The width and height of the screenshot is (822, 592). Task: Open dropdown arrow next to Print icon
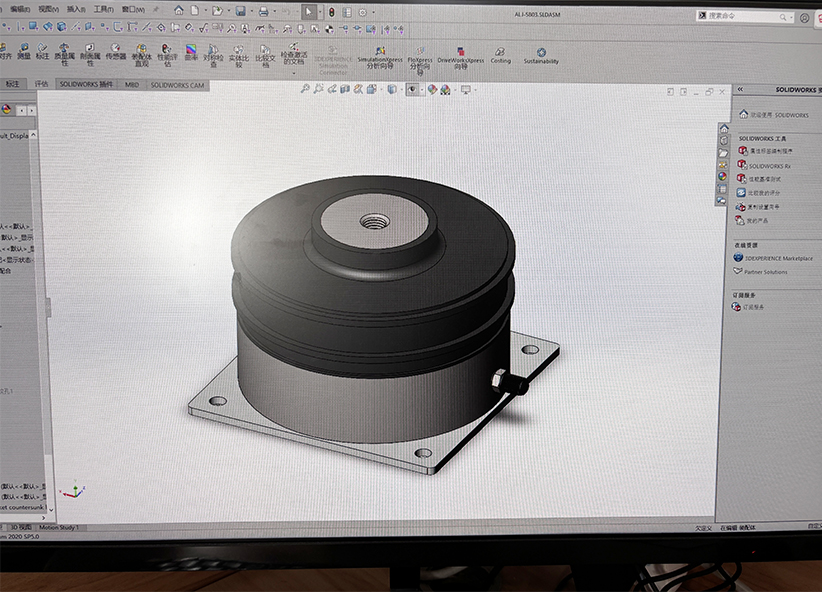(x=274, y=12)
